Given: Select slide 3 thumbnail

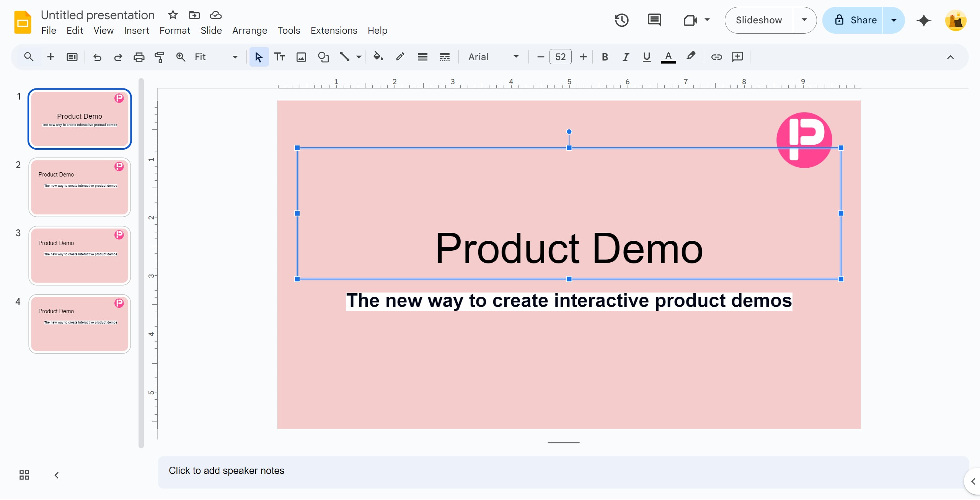Looking at the screenshot, I should pos(80,255).
